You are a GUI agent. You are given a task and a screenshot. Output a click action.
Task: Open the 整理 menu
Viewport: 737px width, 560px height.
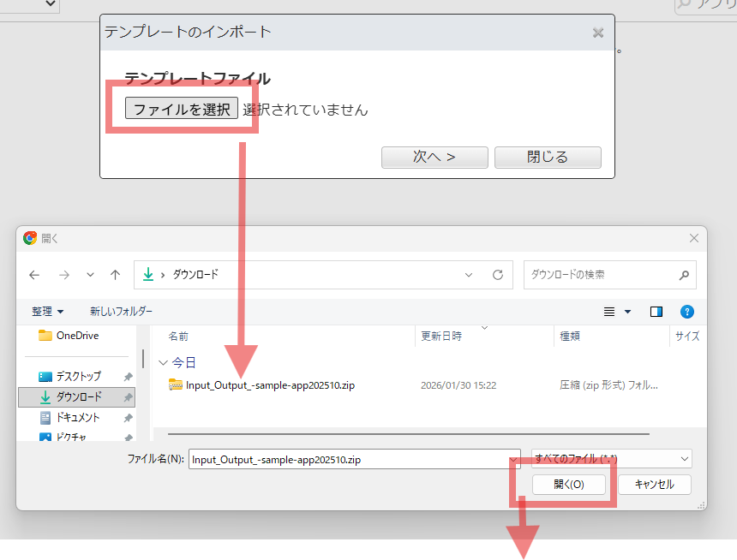point(48,312)
